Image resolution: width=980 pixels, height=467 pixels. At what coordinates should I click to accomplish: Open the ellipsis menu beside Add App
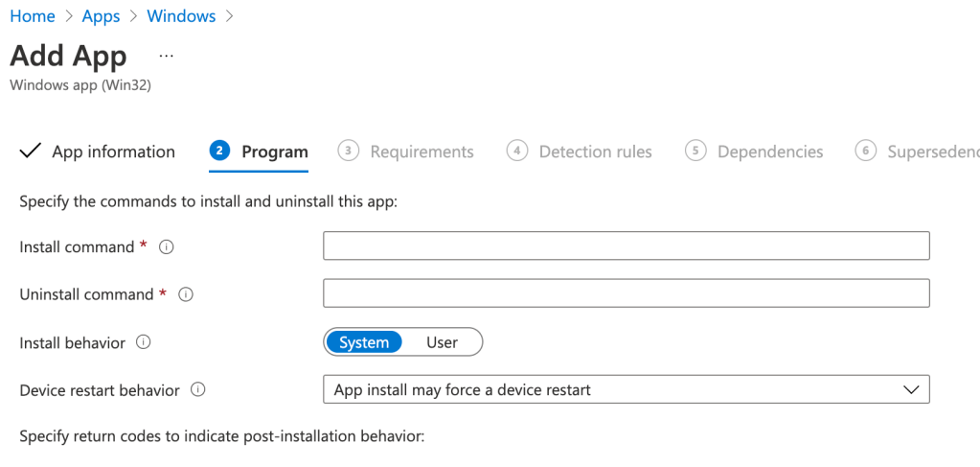[x=167, y=56]
